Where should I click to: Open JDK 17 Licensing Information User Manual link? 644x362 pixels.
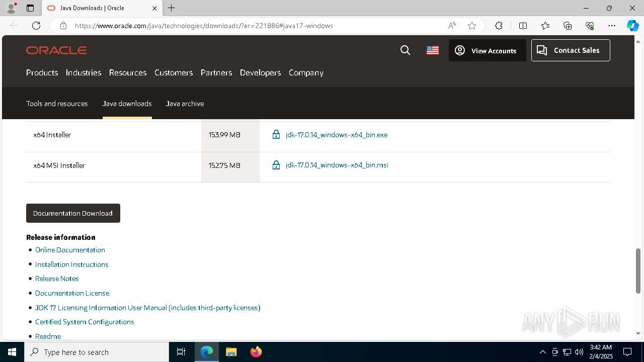pos(147,308)
